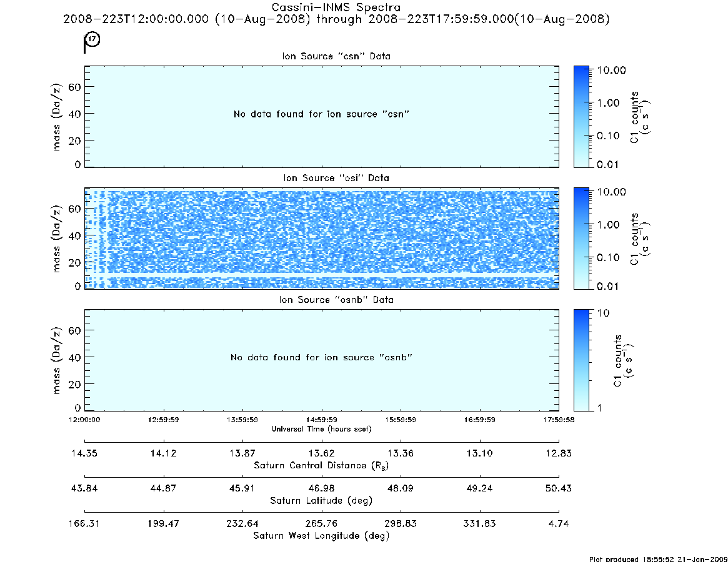Click the 15:59:59 time label
Viewport: 728px width, 562px height.
tap(401, 420)
